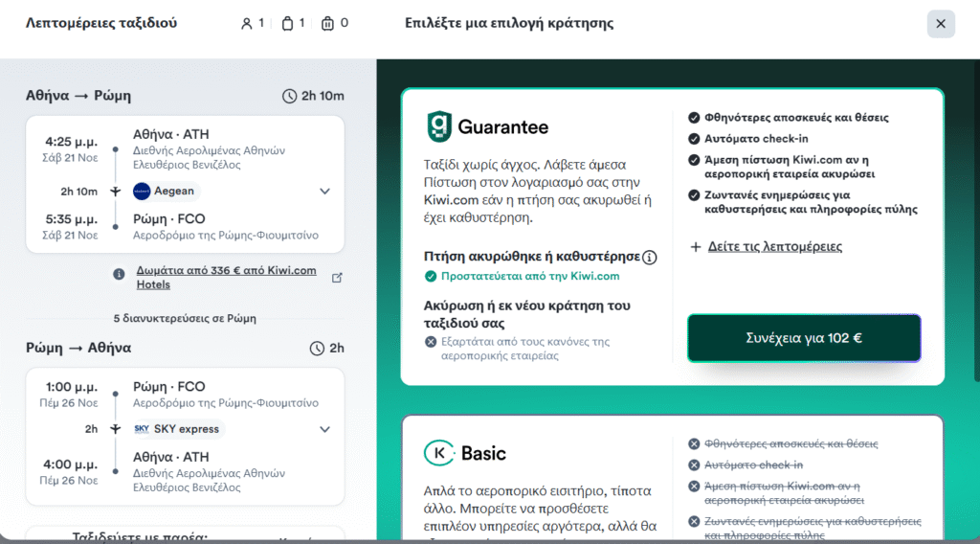
Task: Expand the Aegean flight segment details
Action: [x=324, y=192]
